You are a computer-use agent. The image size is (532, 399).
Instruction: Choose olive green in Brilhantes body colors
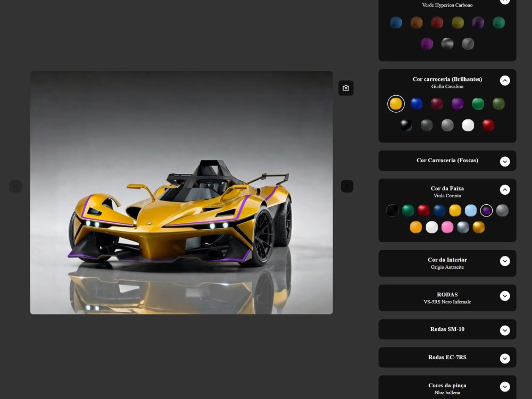499,104
